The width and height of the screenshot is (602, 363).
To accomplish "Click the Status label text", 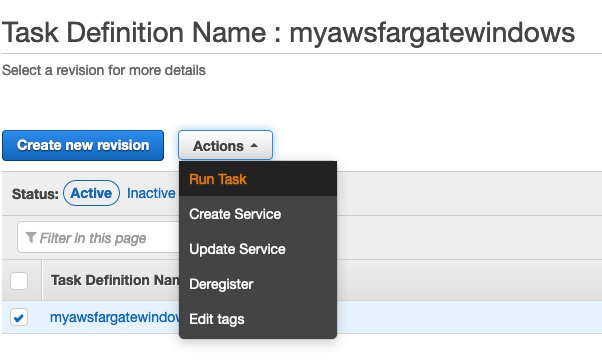I will [x=35, y=194].
